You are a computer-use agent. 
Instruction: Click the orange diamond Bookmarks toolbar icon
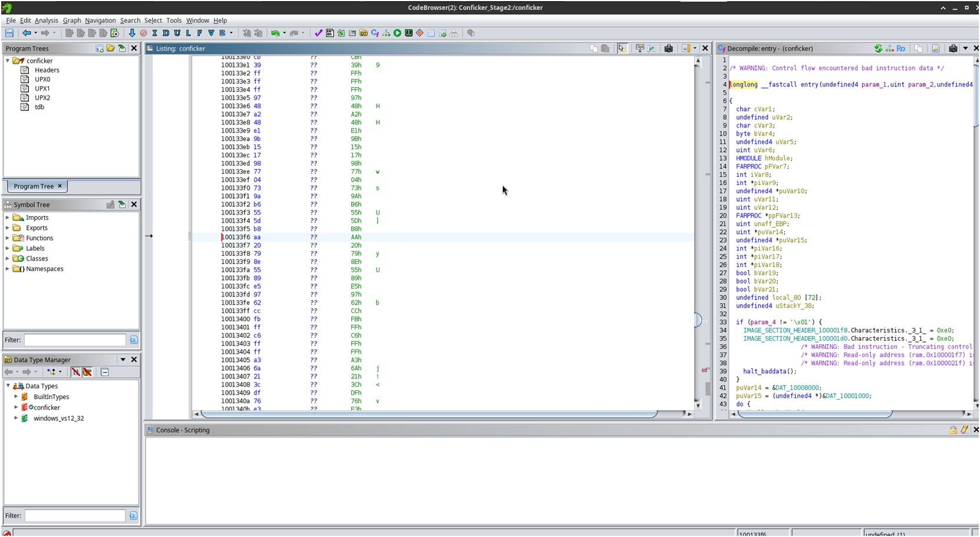click(420, 33)
